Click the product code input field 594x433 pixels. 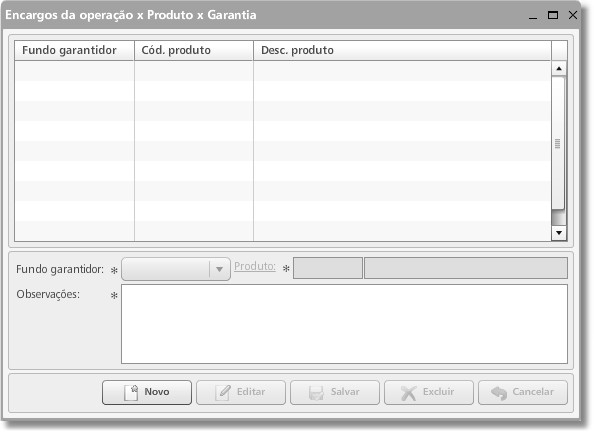coord(328,268)
